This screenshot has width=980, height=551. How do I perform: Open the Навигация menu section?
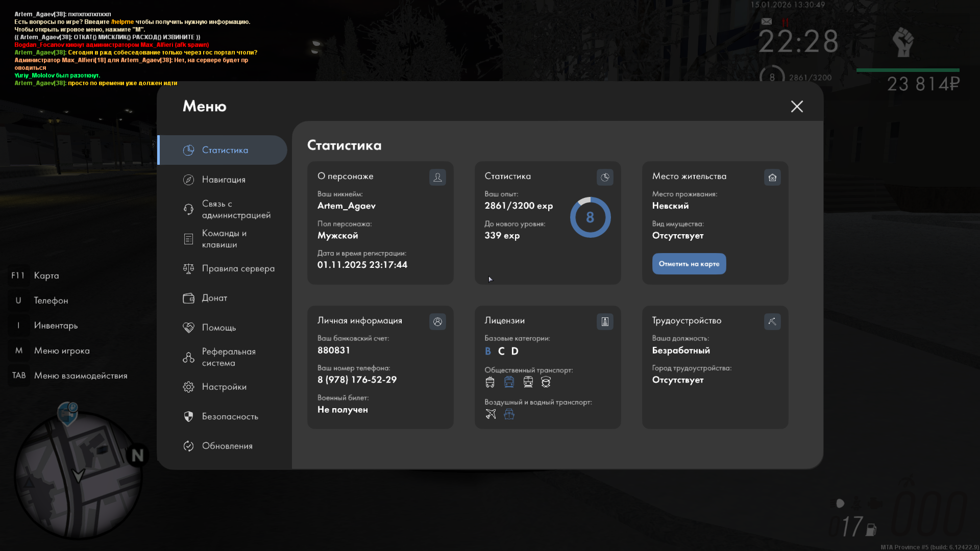(x=224, y=180)
